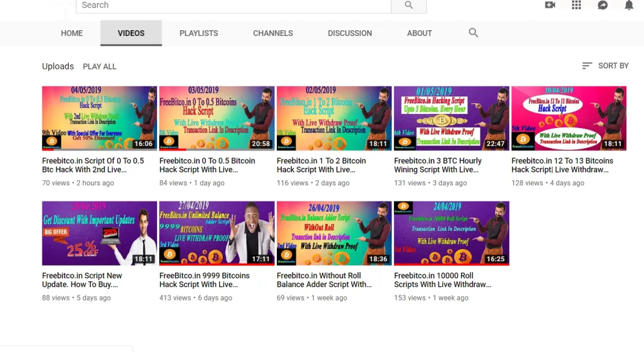Open thumbnail dated 04/05/2019
Image resolution: width=644 pixels, height=352 pixels.
click(99, 118)
